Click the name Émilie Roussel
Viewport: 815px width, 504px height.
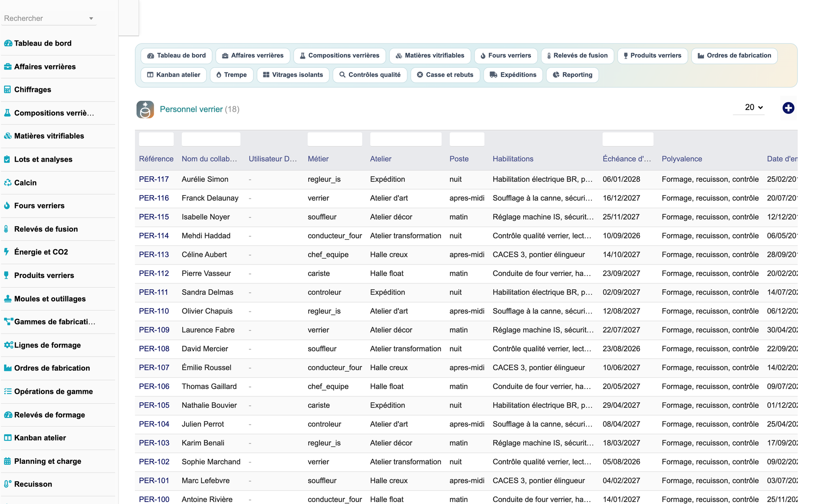point(206,368)
